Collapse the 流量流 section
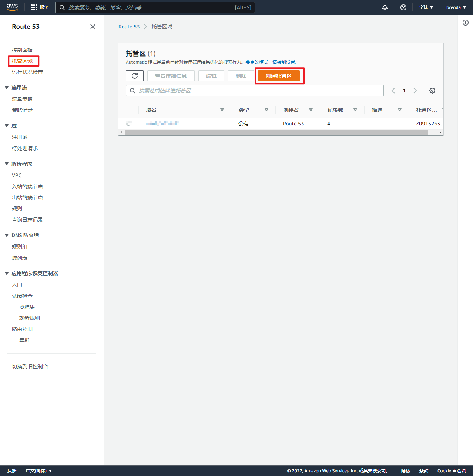 pos(7,88)
